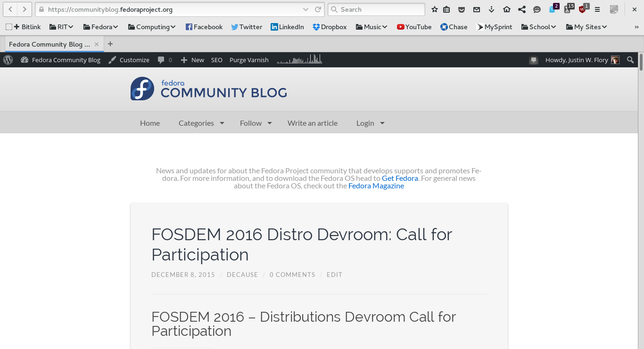Click the admin bar search magnifier
This screenshot has width=644, height=349.
click(x=630, y=60)
